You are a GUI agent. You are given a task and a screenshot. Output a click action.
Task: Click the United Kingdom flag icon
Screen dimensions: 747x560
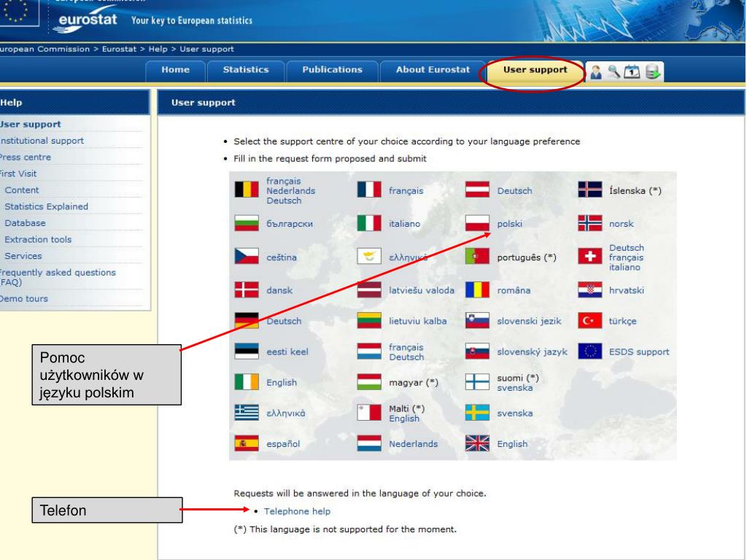coord(477,443)
